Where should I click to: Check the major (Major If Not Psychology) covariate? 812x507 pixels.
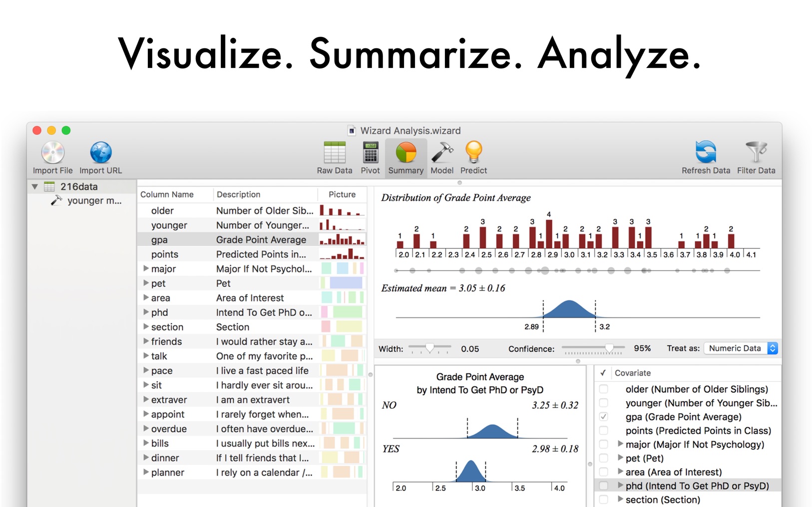pyautogui.click(x=603, y=444)
